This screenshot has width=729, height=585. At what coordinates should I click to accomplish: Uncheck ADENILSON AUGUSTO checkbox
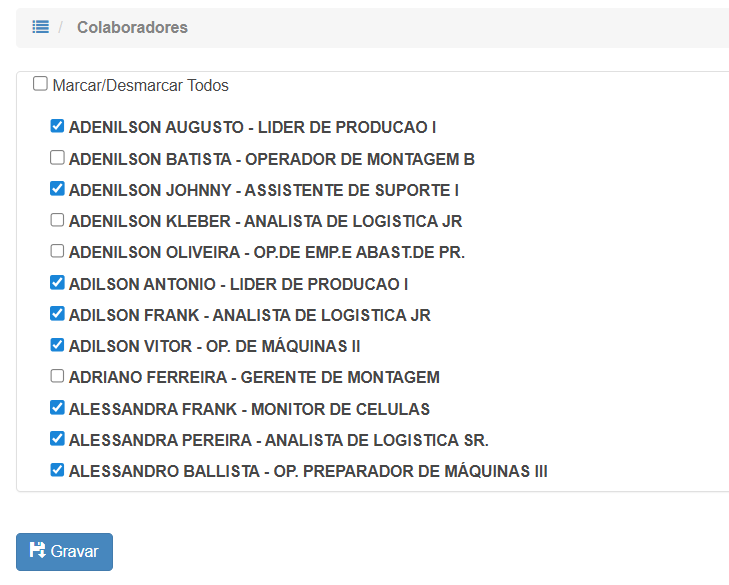pyautogui.click(x=57, y=127)
